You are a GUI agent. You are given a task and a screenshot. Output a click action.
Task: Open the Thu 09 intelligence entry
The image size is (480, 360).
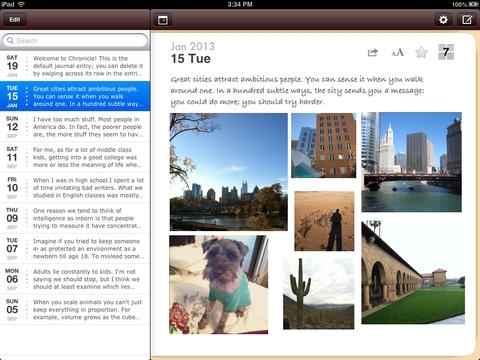75,218
